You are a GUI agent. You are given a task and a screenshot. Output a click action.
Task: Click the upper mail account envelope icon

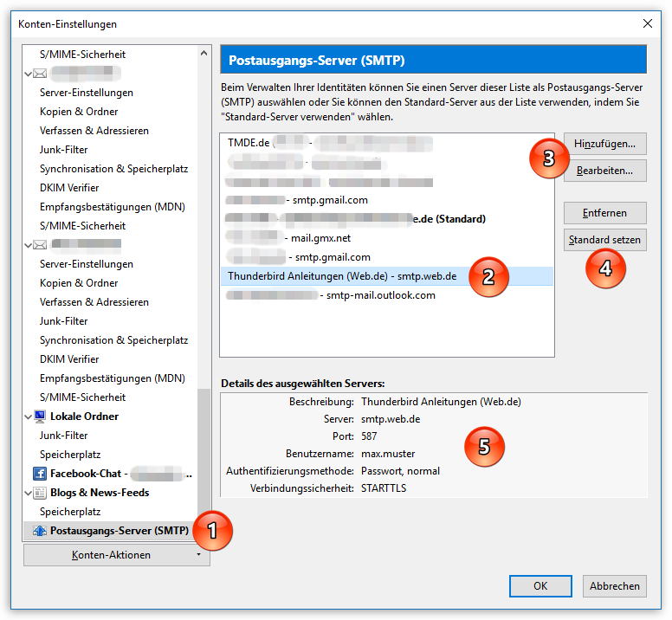[x=40, y=74]
